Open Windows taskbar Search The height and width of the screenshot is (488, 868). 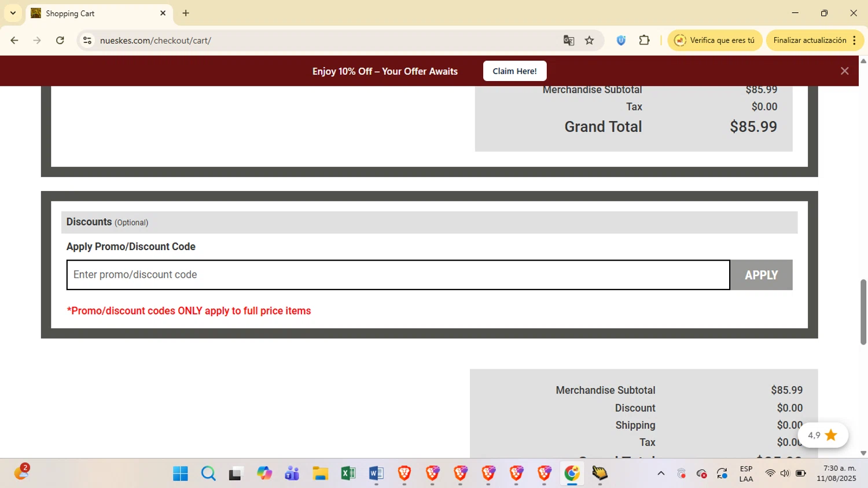[x=208, y=474]
